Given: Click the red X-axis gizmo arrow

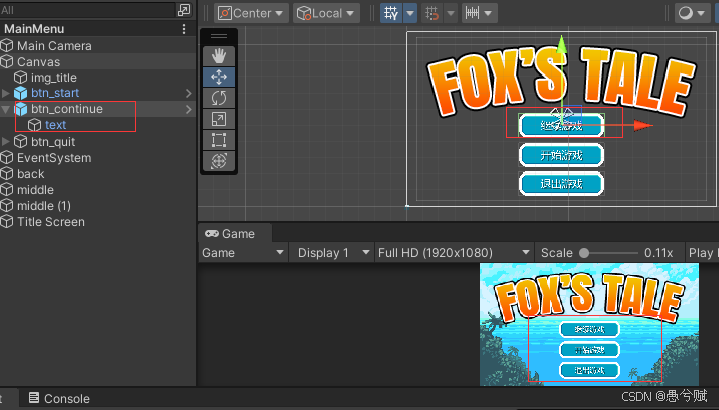Looking at the screenshot, I should 643,125.
